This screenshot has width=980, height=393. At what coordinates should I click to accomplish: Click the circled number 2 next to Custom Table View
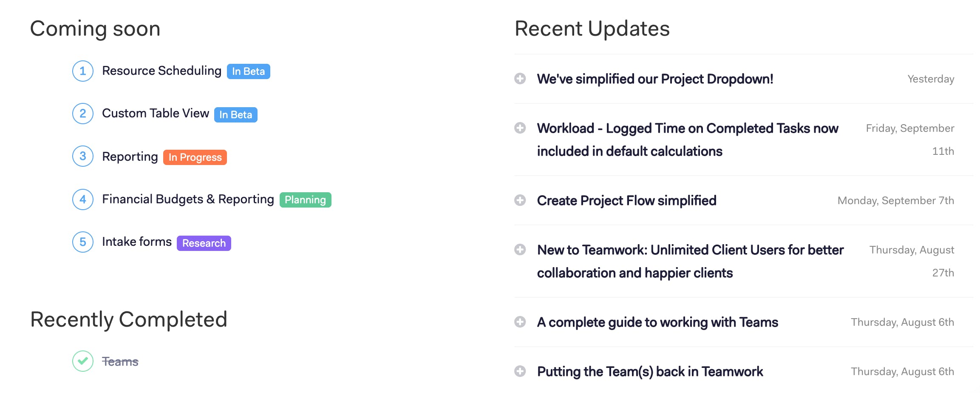point(83,114)
